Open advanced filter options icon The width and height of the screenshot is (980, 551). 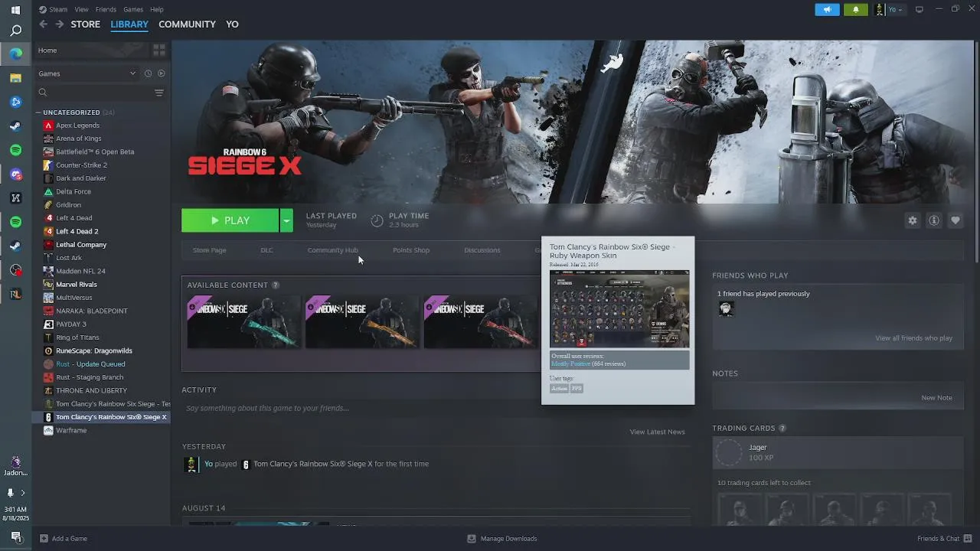click(x=159, y=93)
